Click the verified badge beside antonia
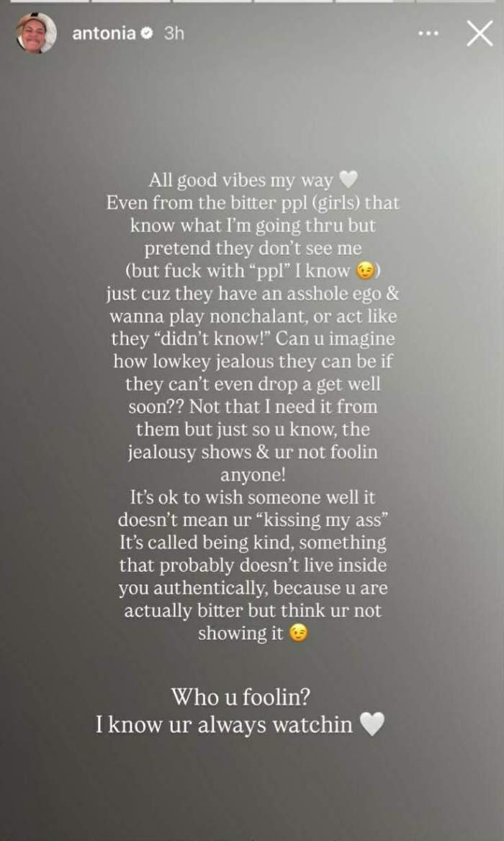The width and height of the screenshot is (504, 841). click(146, 33)
